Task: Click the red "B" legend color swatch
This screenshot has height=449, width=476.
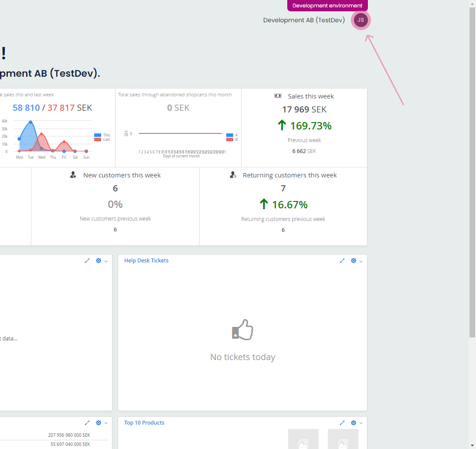Action: click(x=230, y=139)
